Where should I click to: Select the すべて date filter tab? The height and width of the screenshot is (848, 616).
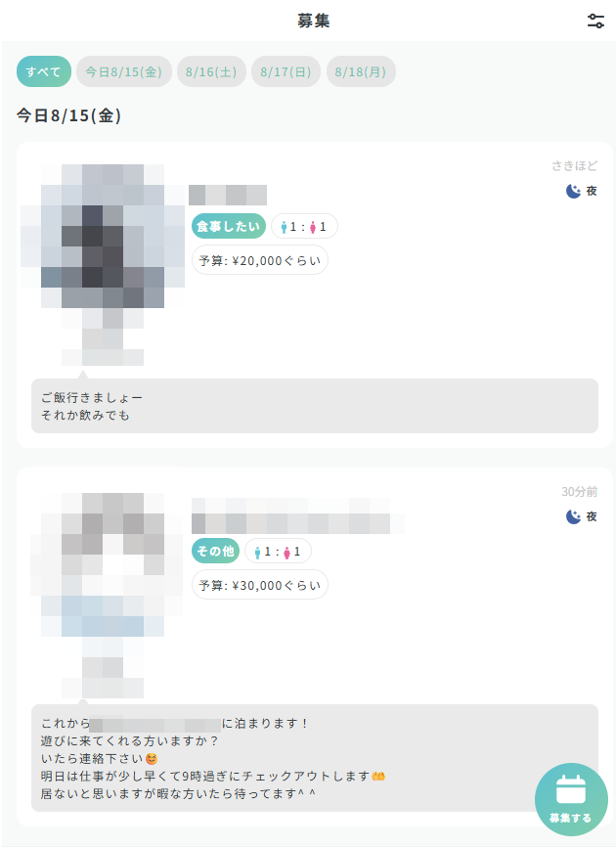tap(44, 71)
